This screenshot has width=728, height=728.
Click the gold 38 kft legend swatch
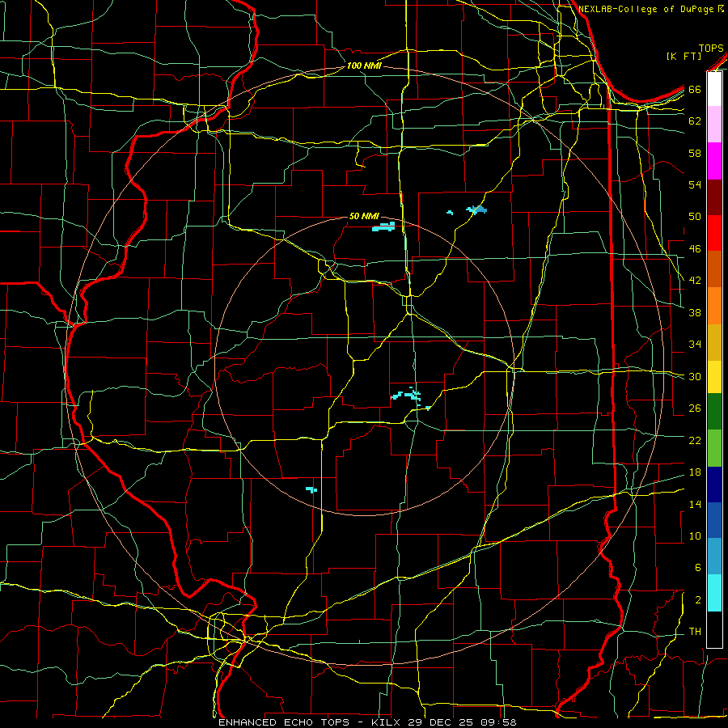point(714,342)
